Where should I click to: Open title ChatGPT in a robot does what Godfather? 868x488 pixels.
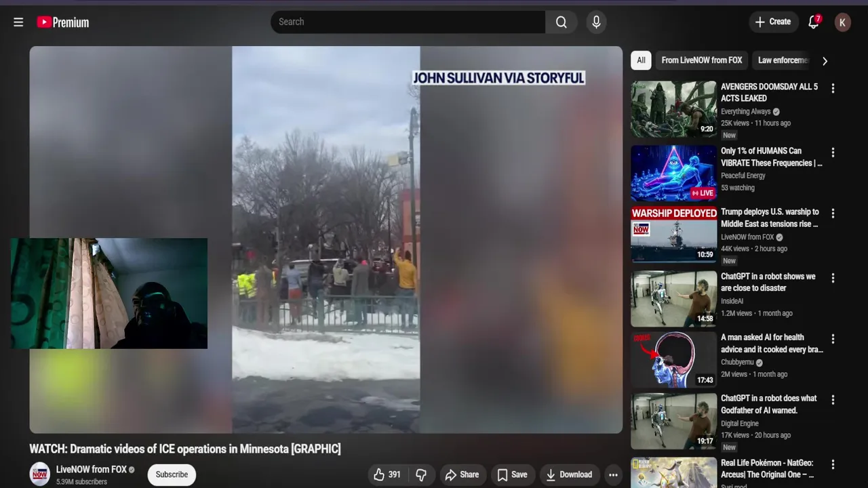tap(768, 404)
